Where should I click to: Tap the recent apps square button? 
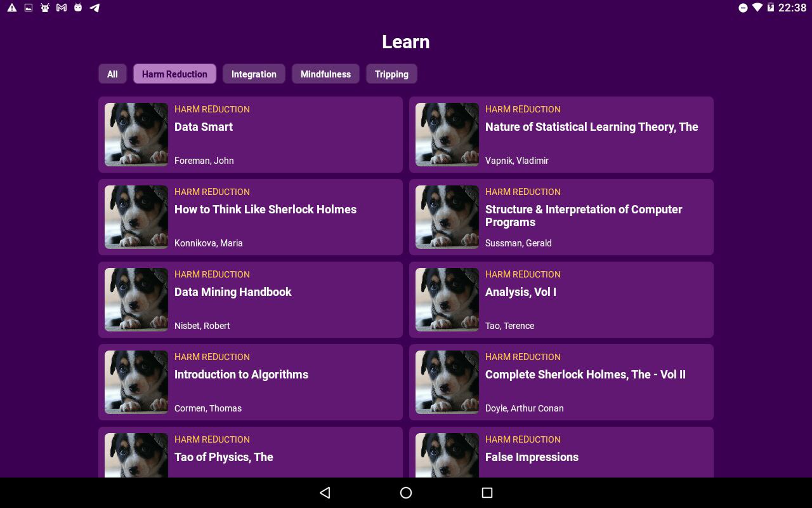(x=487, y=493)
